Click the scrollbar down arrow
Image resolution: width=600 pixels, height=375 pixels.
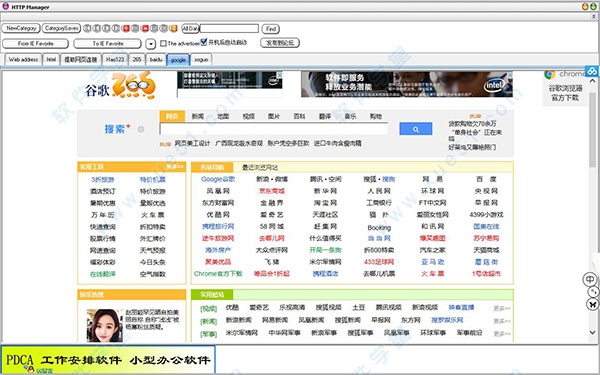pos(592,333)
